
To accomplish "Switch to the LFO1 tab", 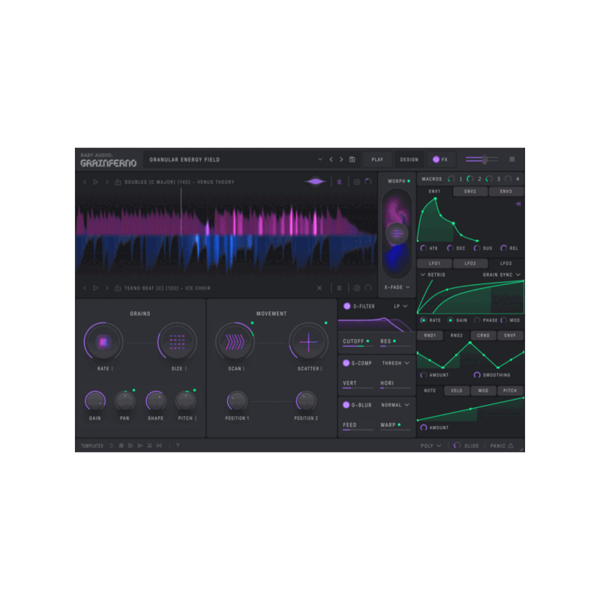I will coord(434,263).
